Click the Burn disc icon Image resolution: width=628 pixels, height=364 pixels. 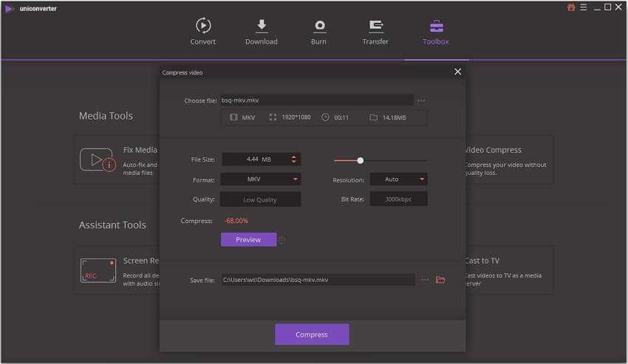point(319,27)
